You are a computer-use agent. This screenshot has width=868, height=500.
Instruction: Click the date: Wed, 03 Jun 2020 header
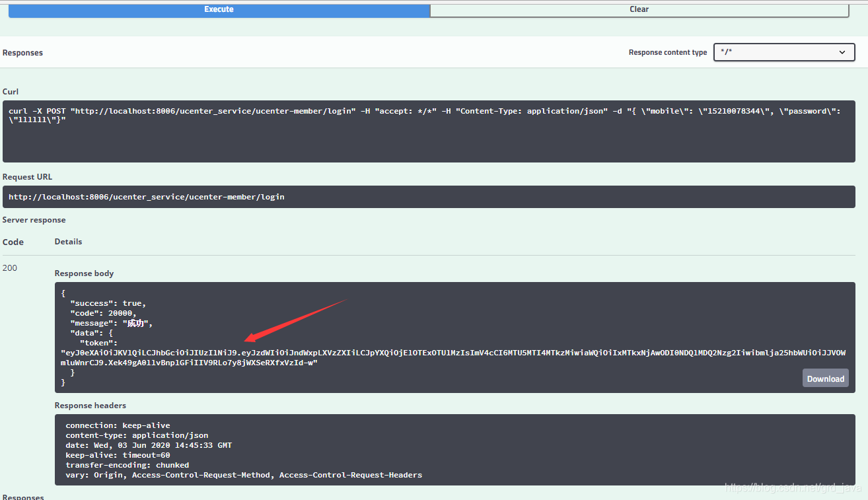click(149, 445)
